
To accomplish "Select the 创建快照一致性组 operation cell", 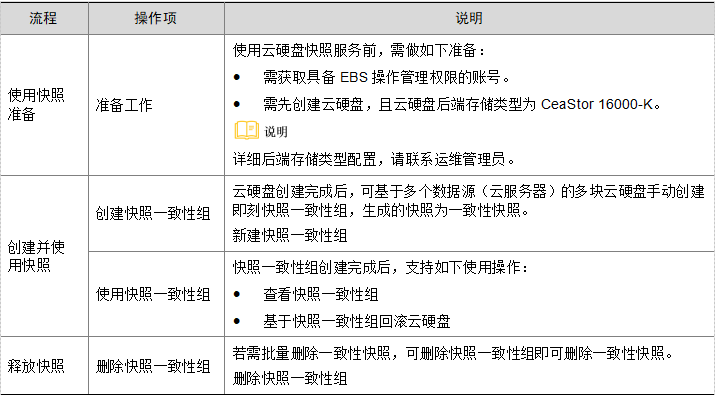I will pyautogui.click(x=156, y=213).
